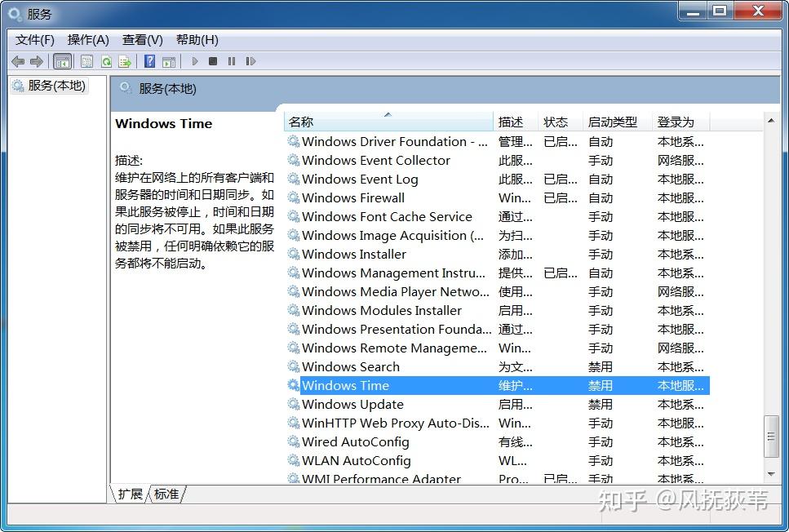The height and width of the screenshot is (532, 789).
Task: Click gear icon of Windows Search row
Action: click(294, 366)
